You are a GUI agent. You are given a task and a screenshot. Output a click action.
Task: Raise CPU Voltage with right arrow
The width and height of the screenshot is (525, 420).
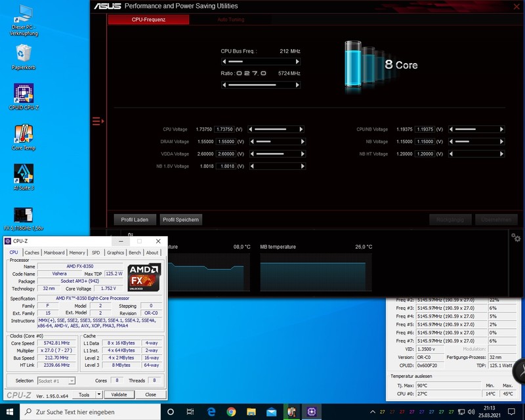pos(301,129)
